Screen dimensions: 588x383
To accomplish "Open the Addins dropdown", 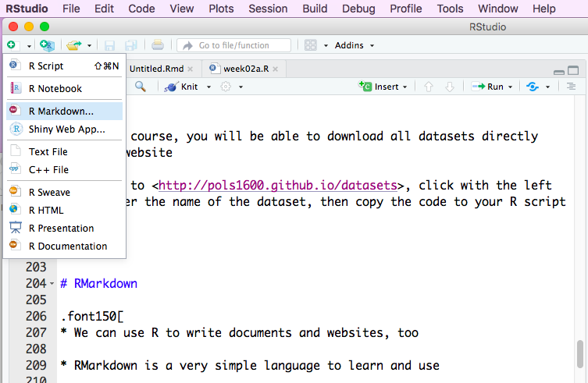I will (355, 45).
